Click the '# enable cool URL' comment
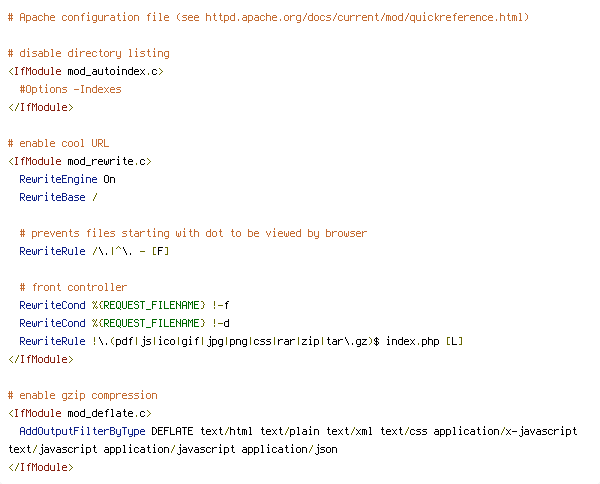 [x=59, y=143]
